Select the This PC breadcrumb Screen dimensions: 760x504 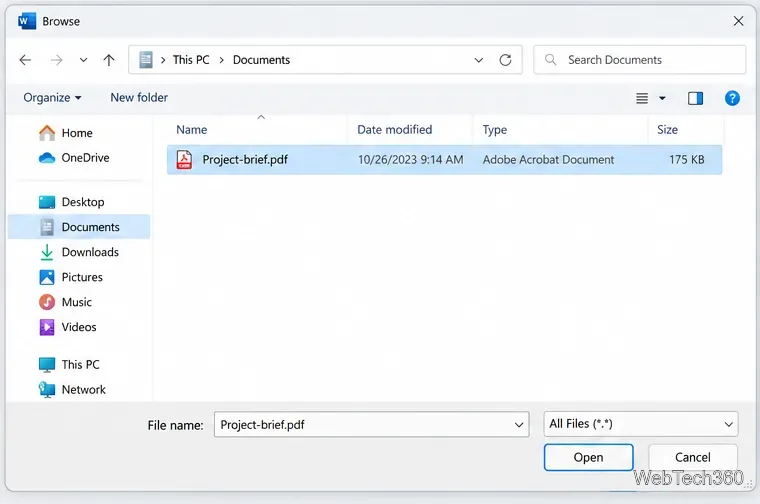[x=191, y=60]
